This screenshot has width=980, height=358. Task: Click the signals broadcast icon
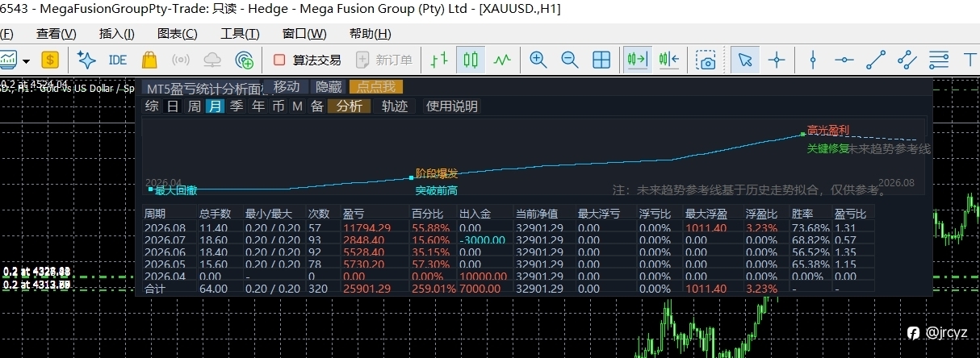click(181, 60)
